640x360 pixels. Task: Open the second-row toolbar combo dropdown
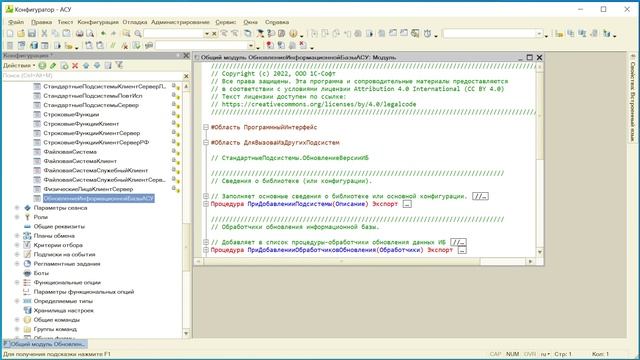pyautogui.click(x=251, y=45)
